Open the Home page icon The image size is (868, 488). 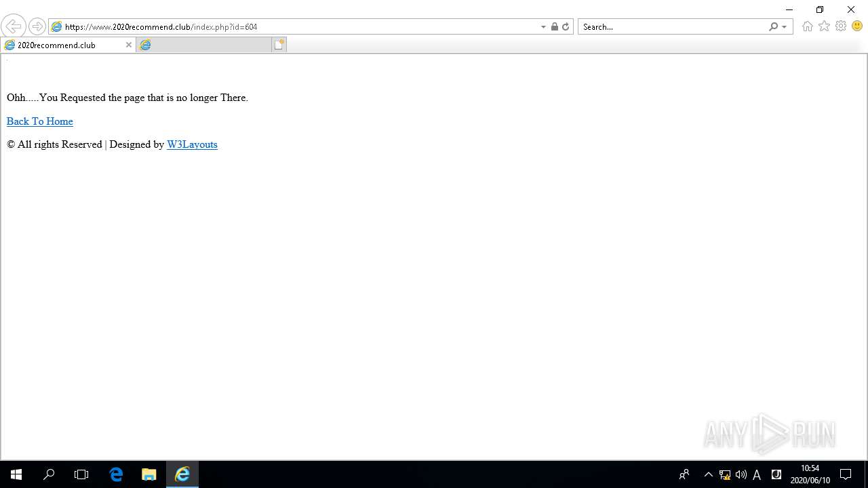807,26
